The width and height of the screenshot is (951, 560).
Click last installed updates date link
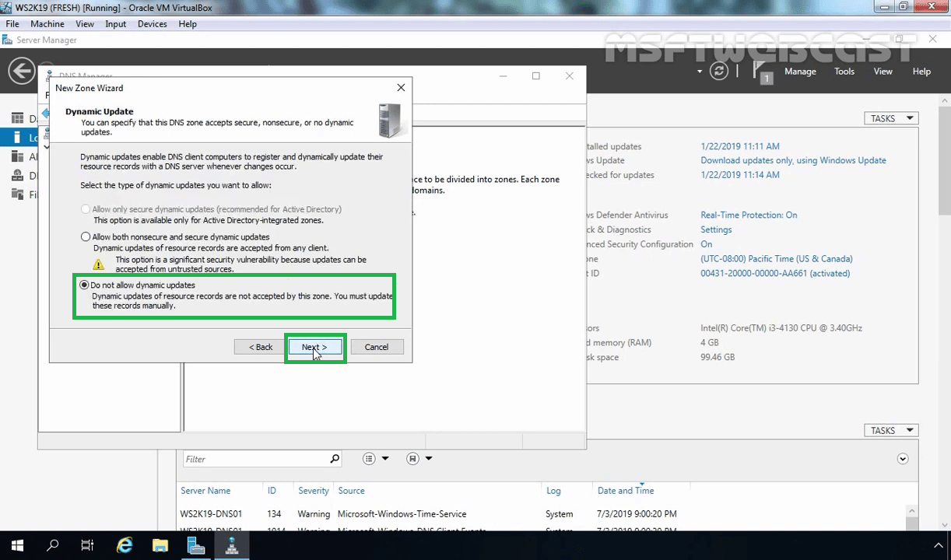740,146
